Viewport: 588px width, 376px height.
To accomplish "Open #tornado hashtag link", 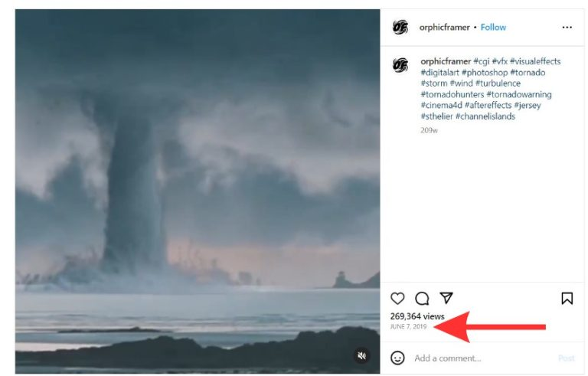I will [528, 73].
